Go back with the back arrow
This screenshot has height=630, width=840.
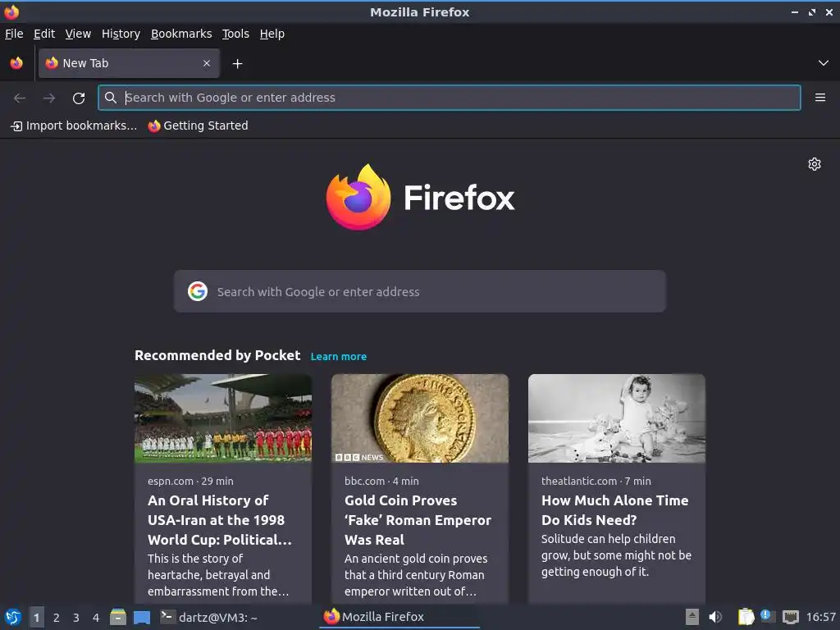tap(20, 98)
